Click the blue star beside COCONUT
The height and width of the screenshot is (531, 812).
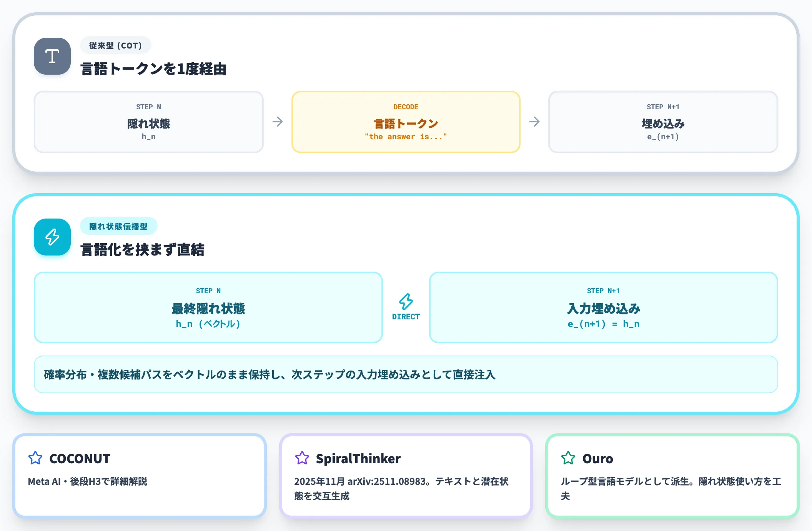click(35, 458)
